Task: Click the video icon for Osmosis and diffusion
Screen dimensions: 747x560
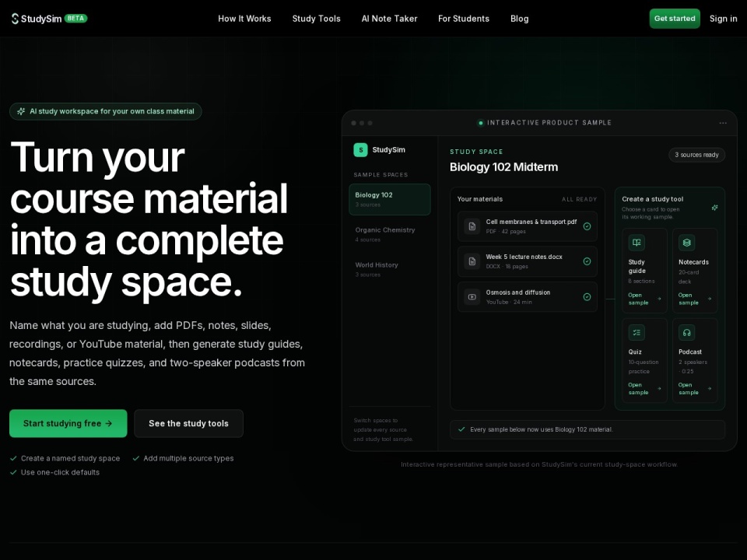Action: [472, 296]
